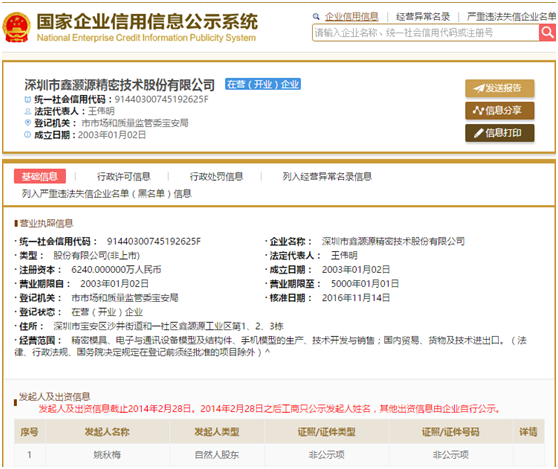
Task: Open 列入经营异常名录信息 tab
Action: pyautogui.click(x=327, y=176)
